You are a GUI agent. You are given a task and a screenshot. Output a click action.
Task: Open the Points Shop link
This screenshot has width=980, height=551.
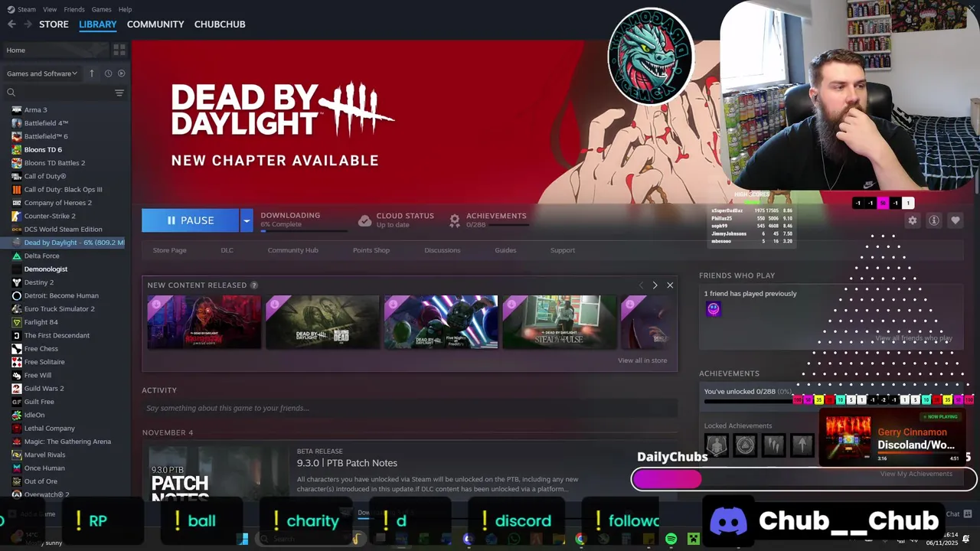371,250
